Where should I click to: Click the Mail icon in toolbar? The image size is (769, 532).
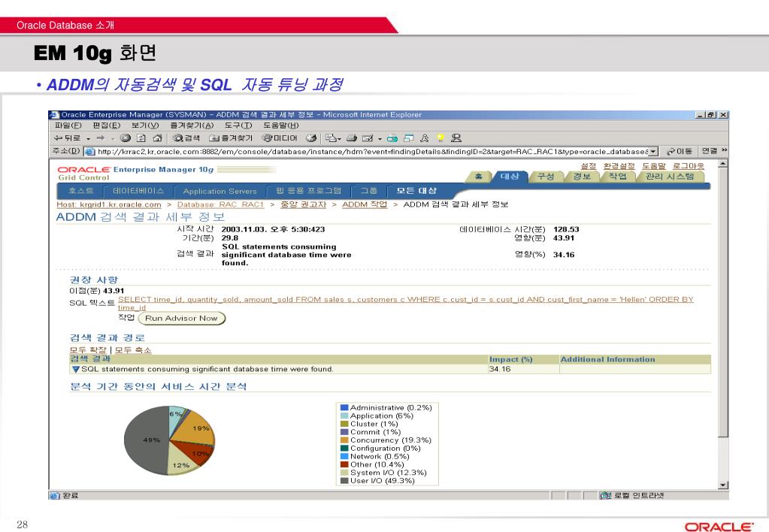point(331,138)
